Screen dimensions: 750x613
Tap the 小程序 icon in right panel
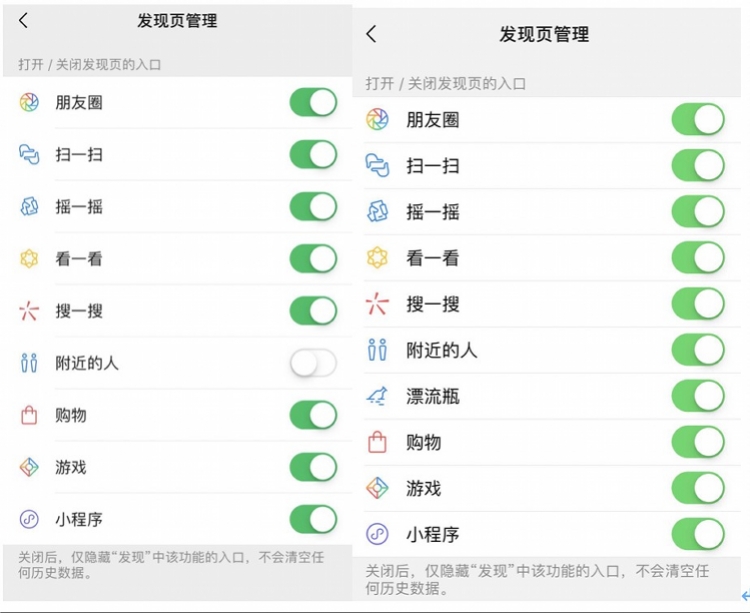coord(377,534)
